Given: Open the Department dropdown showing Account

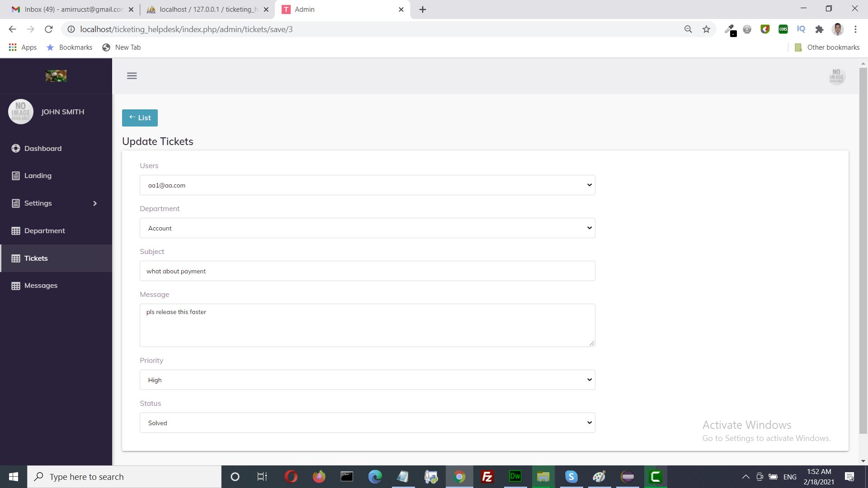Looking at the screenshot, I should pyautogui.click(x=367, y=228).
